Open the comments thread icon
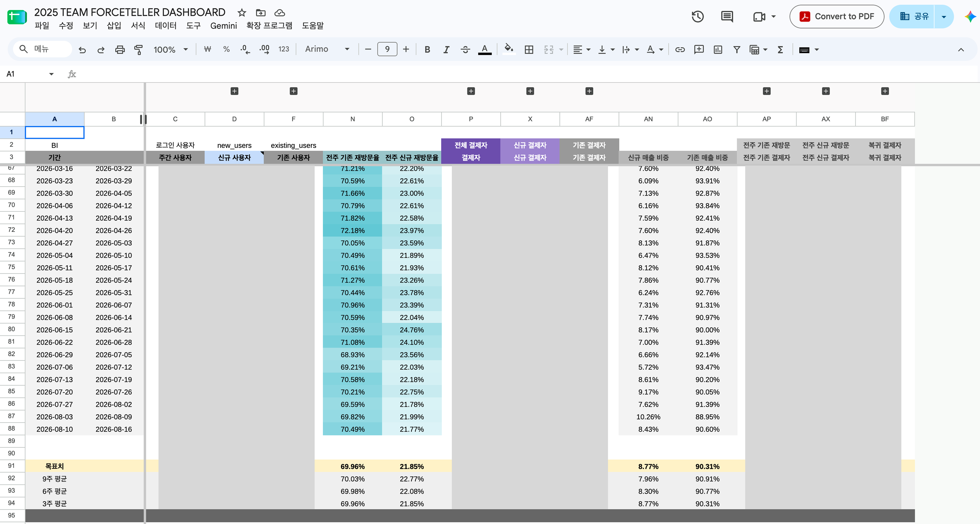Image resolution: width=980 pixels, height=524 pixels. 727,16
